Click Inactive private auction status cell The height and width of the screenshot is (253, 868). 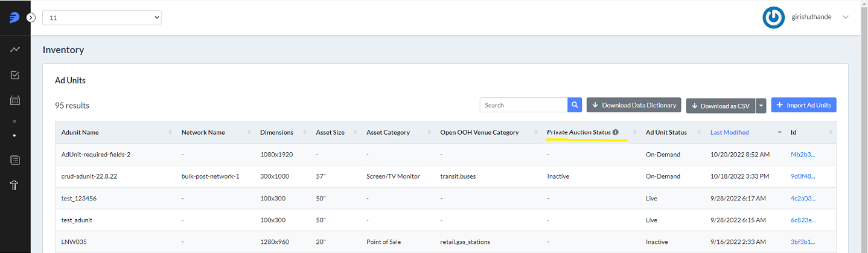coord(558,176)
